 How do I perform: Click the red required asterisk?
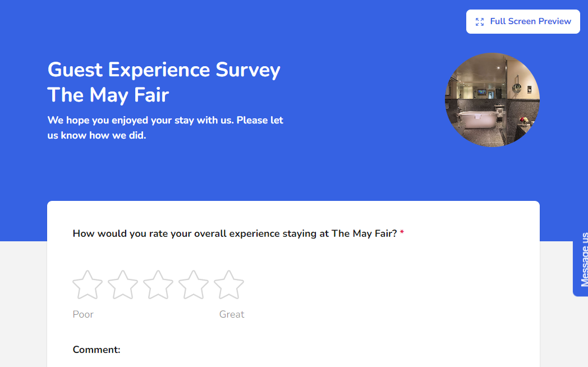click(x=402, y=233)
